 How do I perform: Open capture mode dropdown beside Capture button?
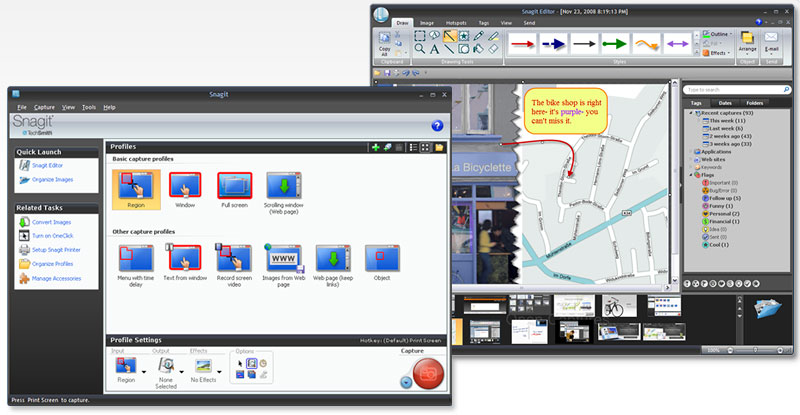point(406,382)
